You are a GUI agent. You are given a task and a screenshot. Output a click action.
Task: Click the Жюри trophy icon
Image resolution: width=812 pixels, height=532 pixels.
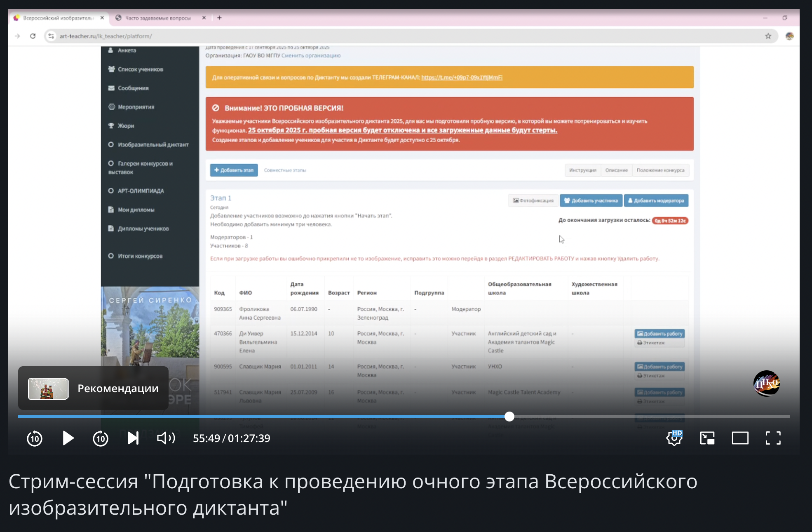coord(111,126)
